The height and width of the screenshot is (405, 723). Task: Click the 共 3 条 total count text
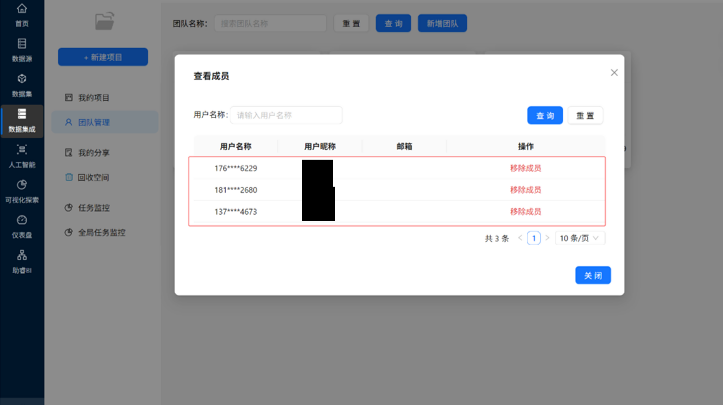497,238
